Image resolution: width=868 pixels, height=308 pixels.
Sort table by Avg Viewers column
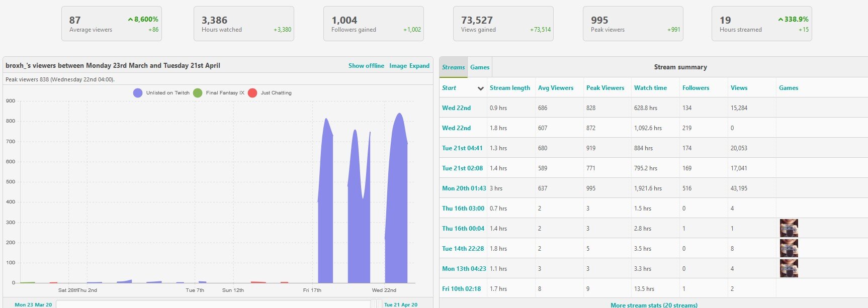click(555, 88)
